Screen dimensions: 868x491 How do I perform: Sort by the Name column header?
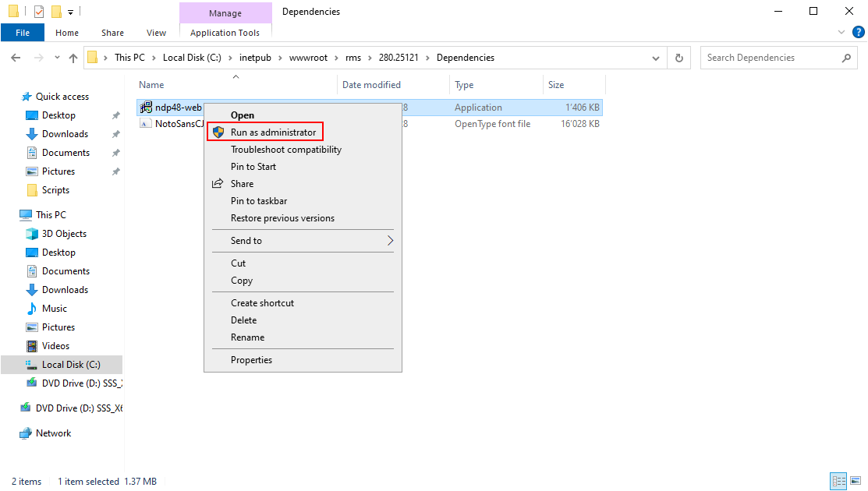click(236, 85)
